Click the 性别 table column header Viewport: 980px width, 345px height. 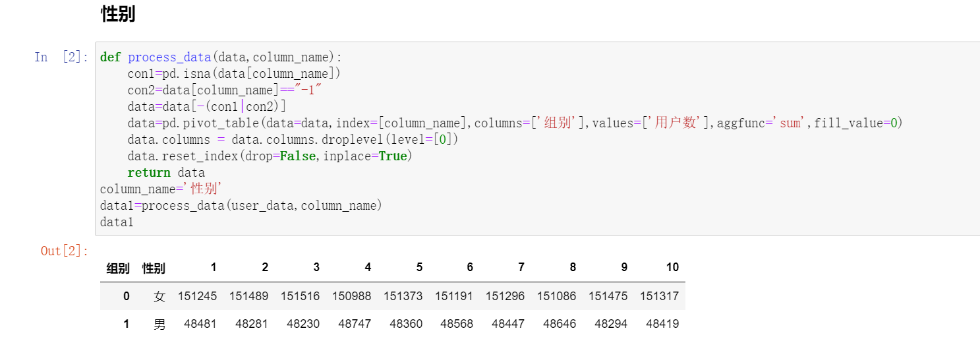click(x=154, y=268)
